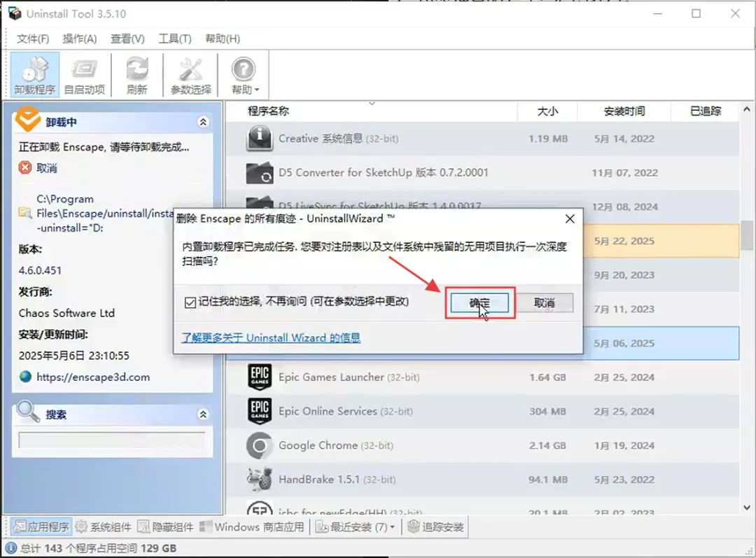Open the 查看(V) menu
This screenshot has width=756, height=558.
pyautogui.click(x=128, y=39)
